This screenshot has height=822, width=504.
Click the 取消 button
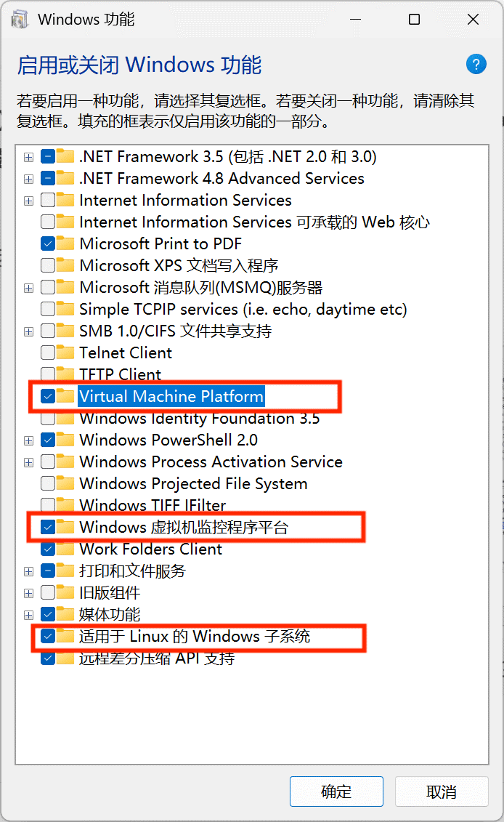tap(442, 791)
